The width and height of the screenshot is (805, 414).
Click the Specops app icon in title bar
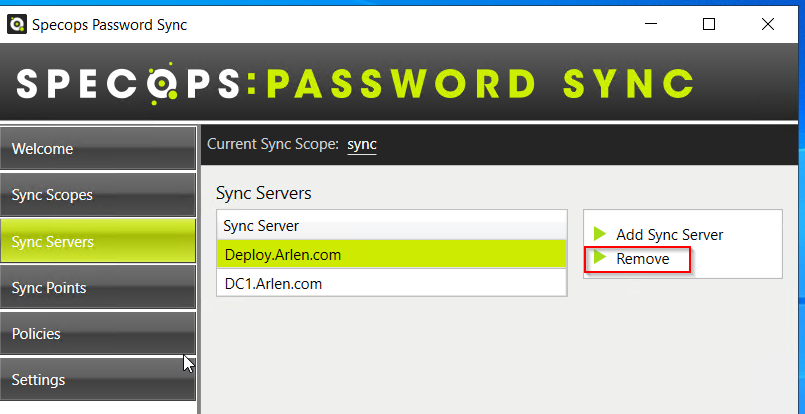[17, 24]
